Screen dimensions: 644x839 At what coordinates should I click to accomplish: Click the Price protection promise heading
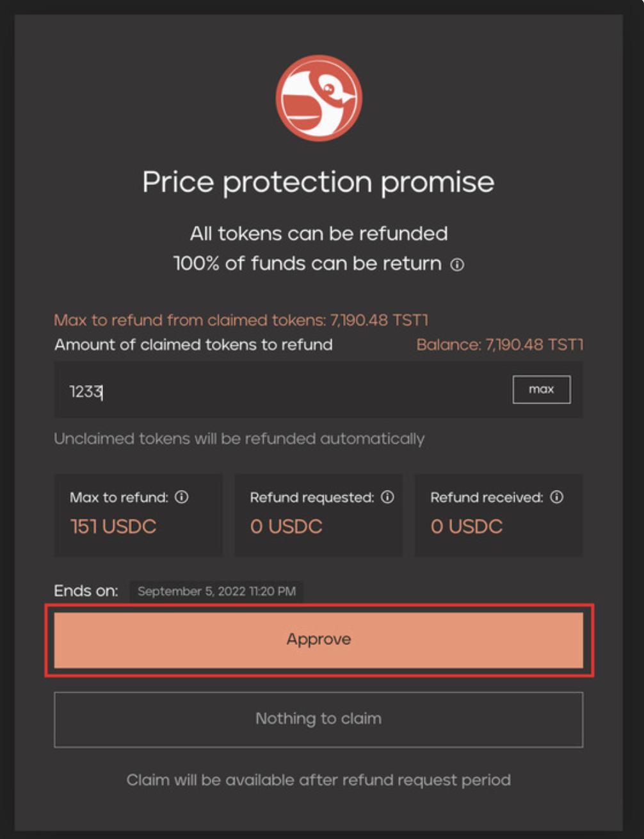click(318, 182)
